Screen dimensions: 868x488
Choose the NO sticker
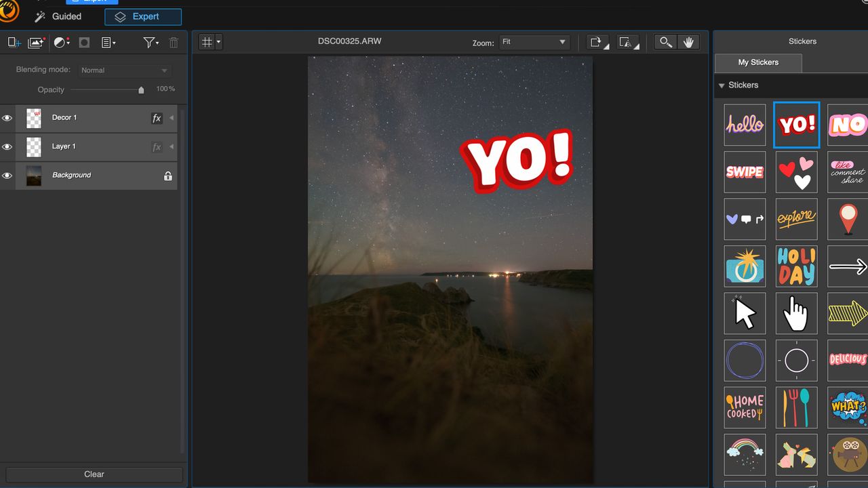(x=848, y=125)
